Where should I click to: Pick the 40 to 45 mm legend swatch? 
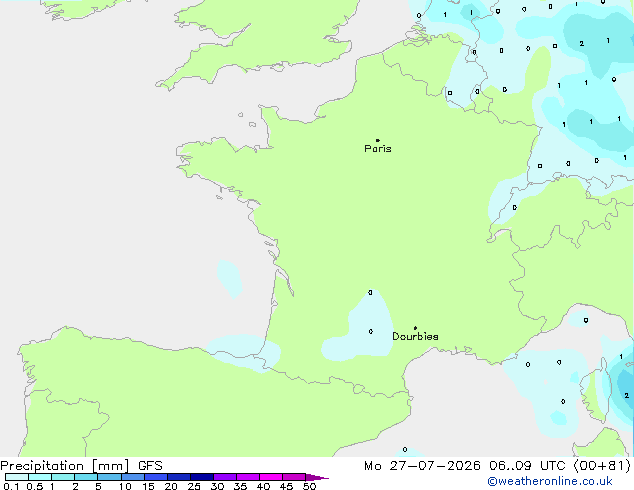[271, 477]
